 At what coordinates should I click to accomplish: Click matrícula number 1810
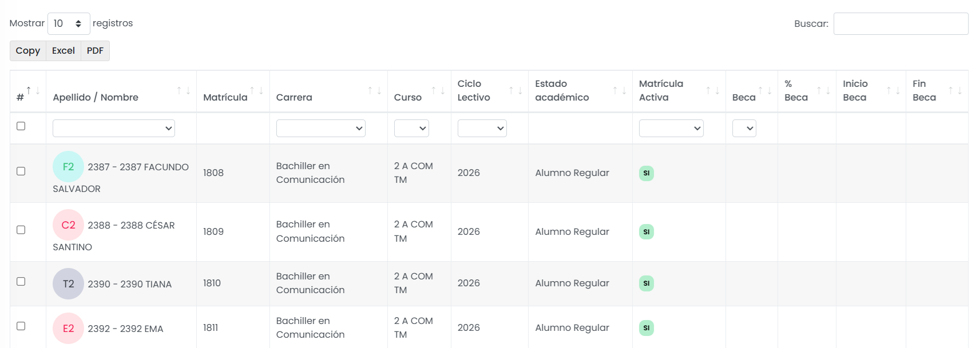pos(212,283)
